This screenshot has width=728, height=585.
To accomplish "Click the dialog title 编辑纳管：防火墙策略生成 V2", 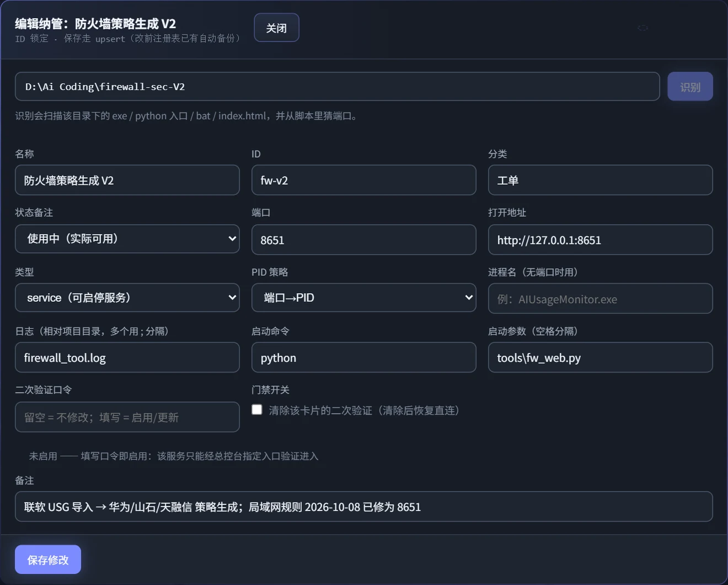I will pyautogui.click(x=95, y=24).
